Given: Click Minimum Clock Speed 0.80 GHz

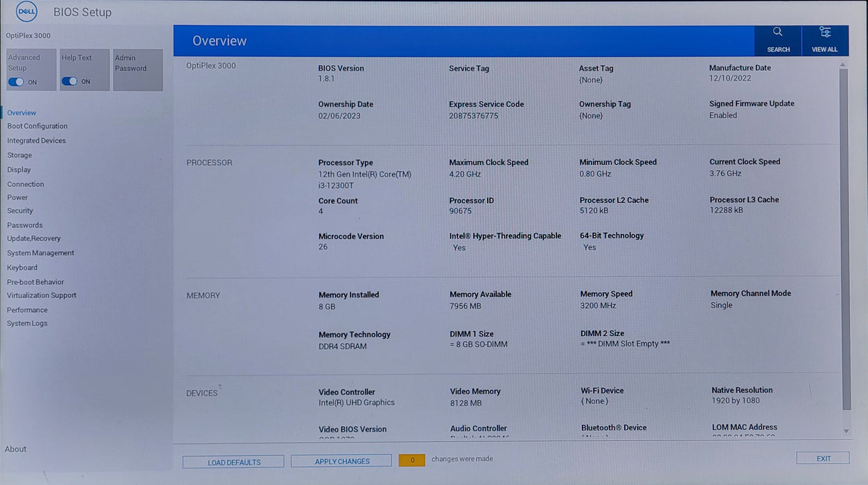Looking at the screenshot, I should [596, 173].
